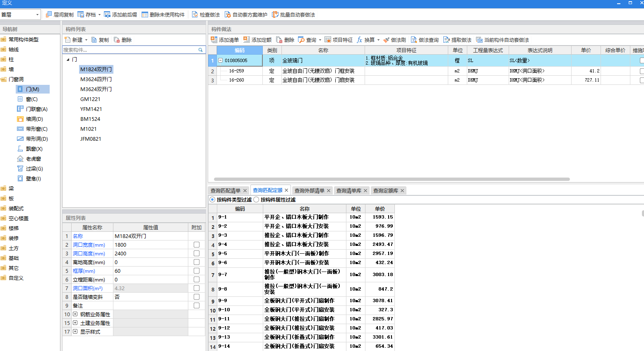The height and width of the screenshot is (351, 644).
Task: Click the 换算 fx icon
Action: click(x=359, y=40)
